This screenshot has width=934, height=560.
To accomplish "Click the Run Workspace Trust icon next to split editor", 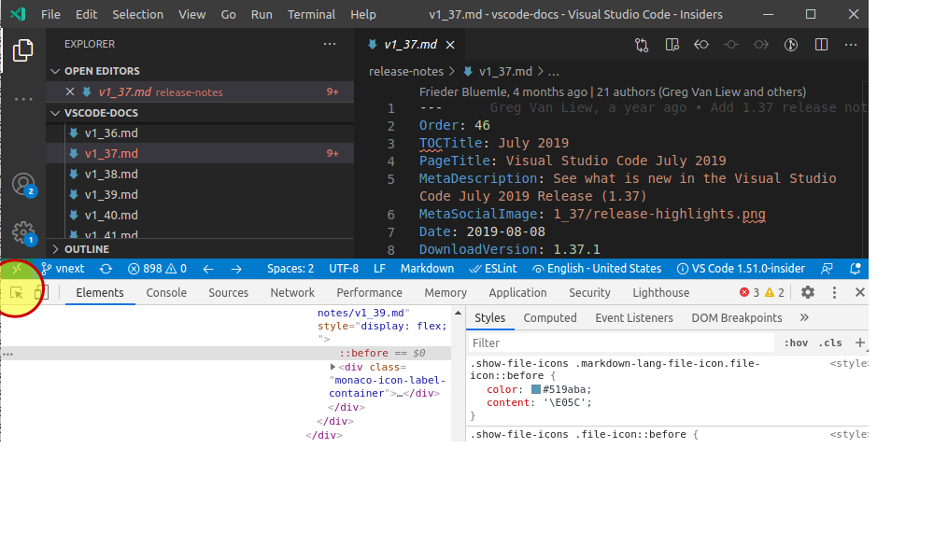I will click(791, 44).
